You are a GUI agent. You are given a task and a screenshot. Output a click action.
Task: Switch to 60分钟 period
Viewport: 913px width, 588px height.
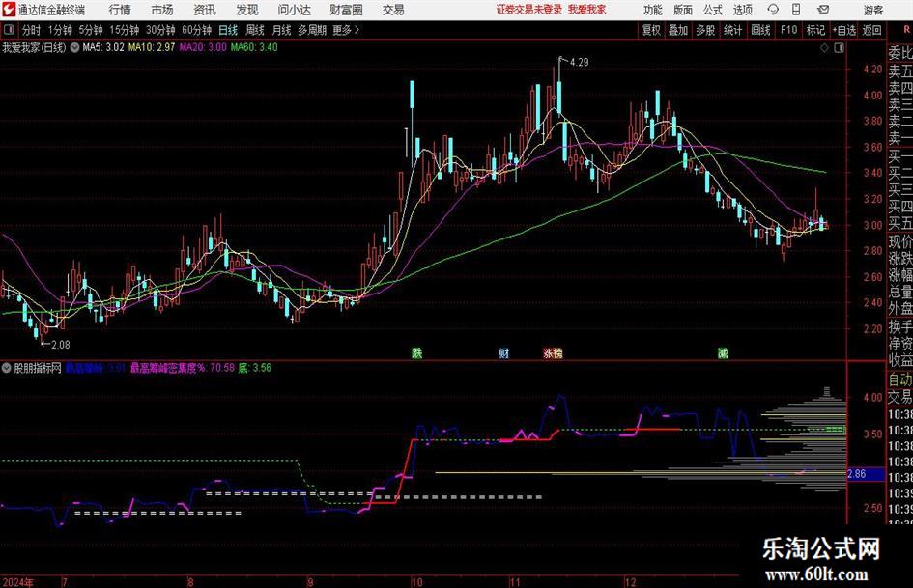click(197, 30)
